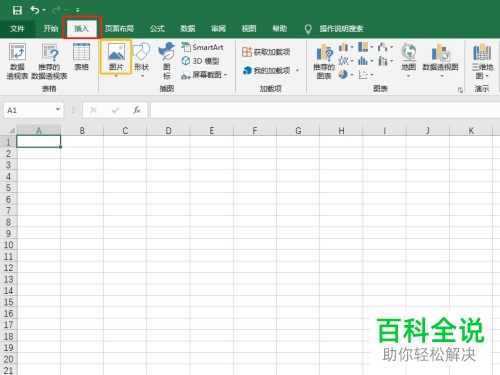Image resolution: width=500 pixels, height=375 pixels.
Task: Click the confirm checkmark in formula bar
Action: (115, 110)
